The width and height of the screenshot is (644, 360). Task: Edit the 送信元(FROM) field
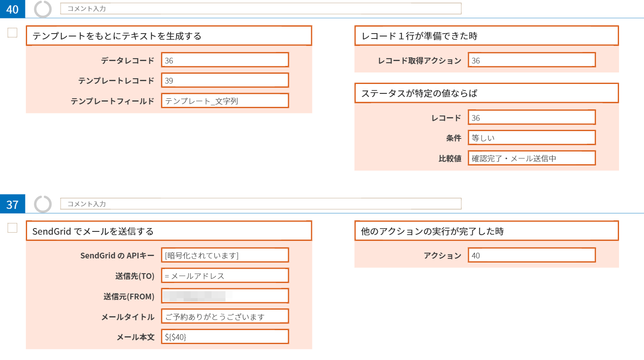coord(225,296)
